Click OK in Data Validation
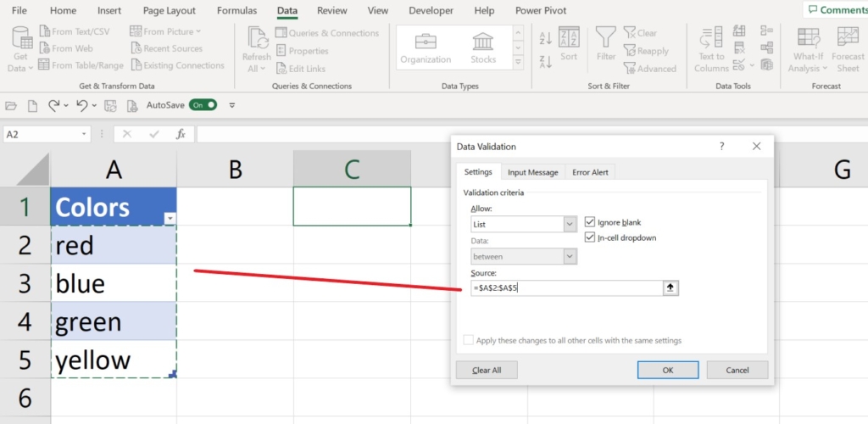Viewport: 868px width, 424px height. point(668,370)
